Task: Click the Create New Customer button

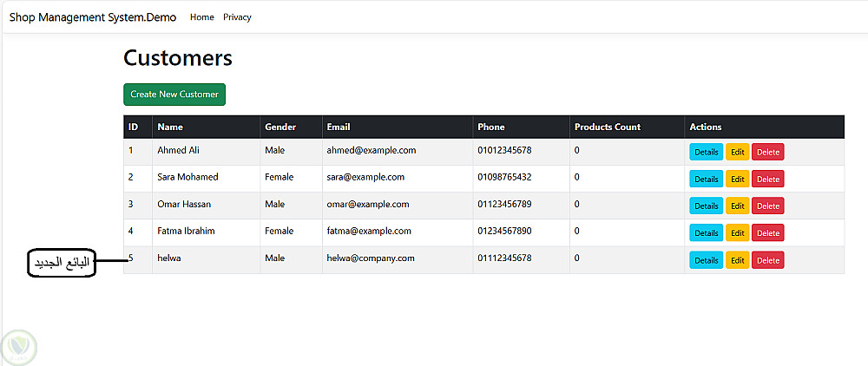Action: [174, 95]
